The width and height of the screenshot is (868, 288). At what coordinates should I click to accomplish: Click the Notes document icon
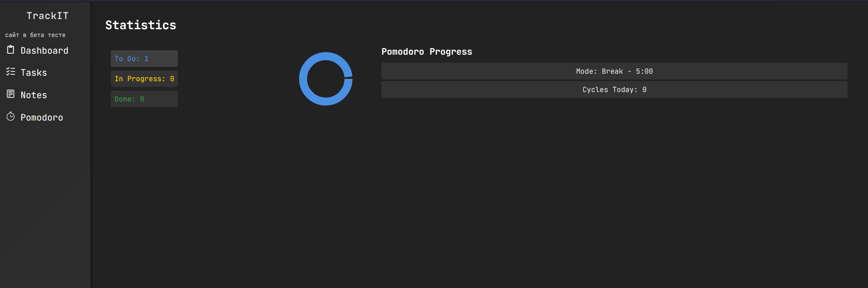pos(11,94)
